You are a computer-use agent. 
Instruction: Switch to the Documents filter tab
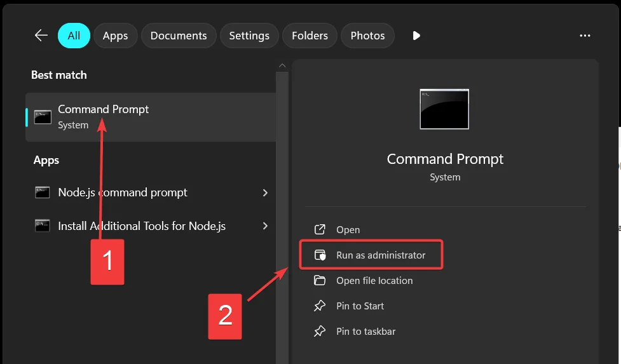click(179, 36)
